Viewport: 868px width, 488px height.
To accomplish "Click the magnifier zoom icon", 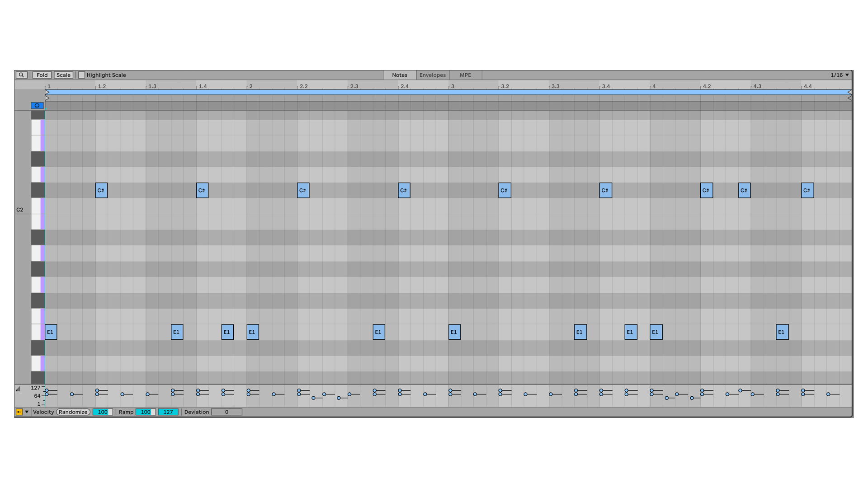I will [21, 75].
